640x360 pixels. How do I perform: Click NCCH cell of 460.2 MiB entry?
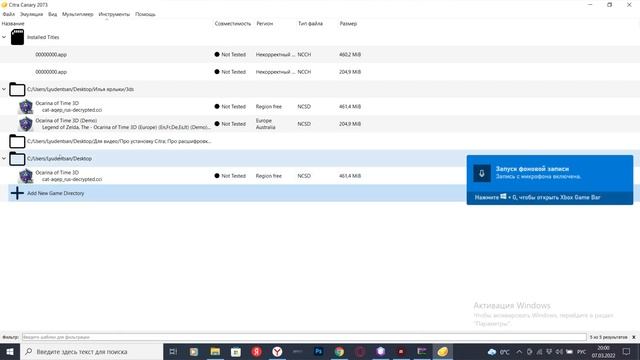pyautogui.click(x=304, y=54)
